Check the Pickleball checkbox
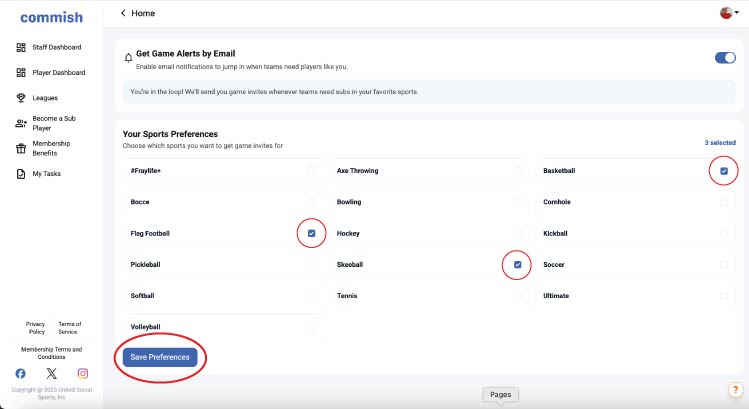This screenshot has height=409, width=749. pyautogui.click(x=311, y=265)
